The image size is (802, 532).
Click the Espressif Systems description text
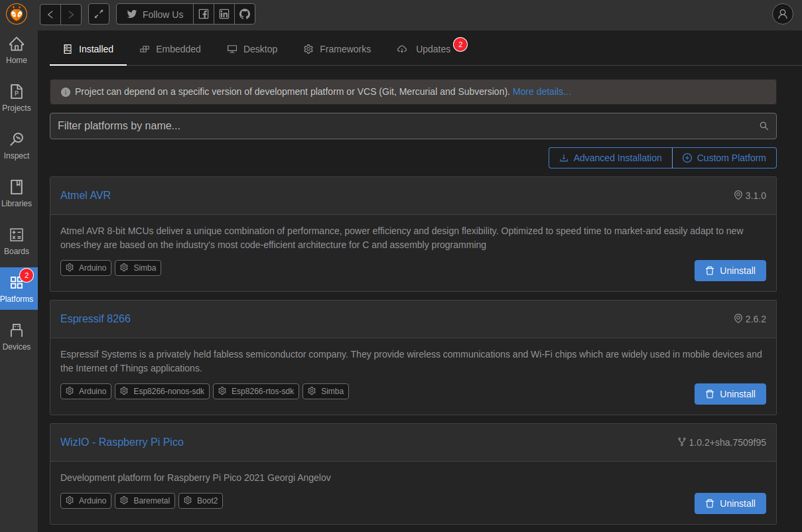pyautogui.click(x=411, y=362)
